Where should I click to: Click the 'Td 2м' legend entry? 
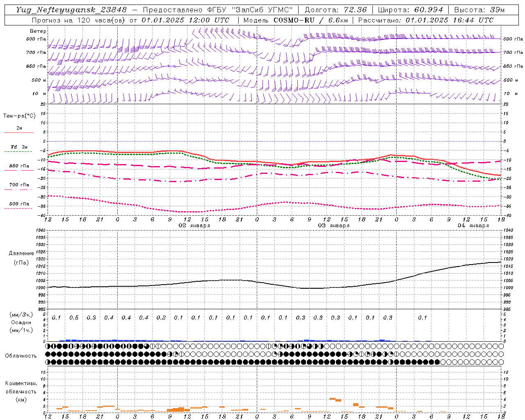coord(19,147)
